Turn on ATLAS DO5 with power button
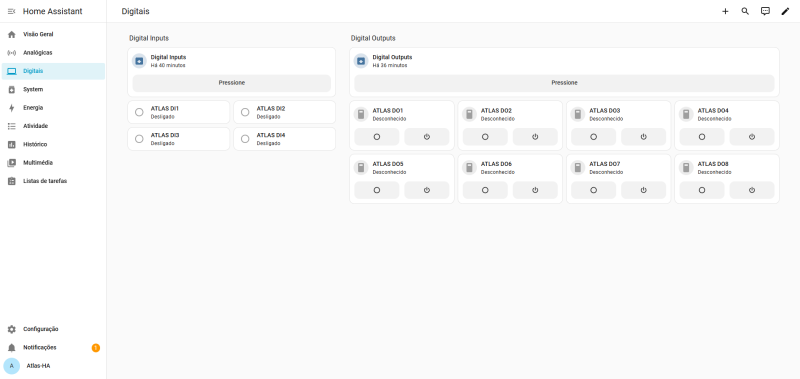The height and width of the screenshot is (379, 800). pyautogui.click(x=427, y=190)
